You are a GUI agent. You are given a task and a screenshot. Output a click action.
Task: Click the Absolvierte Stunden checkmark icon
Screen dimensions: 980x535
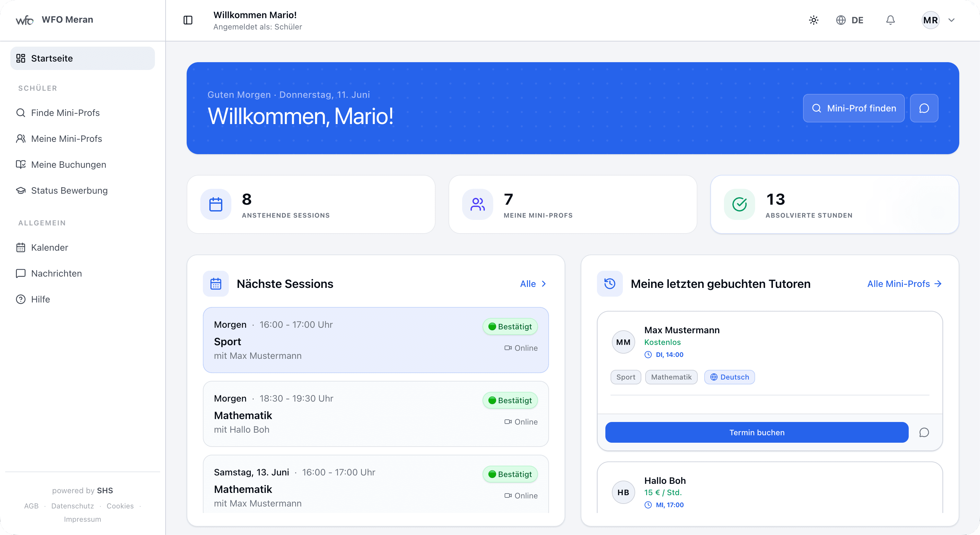(x=739, y=204)
